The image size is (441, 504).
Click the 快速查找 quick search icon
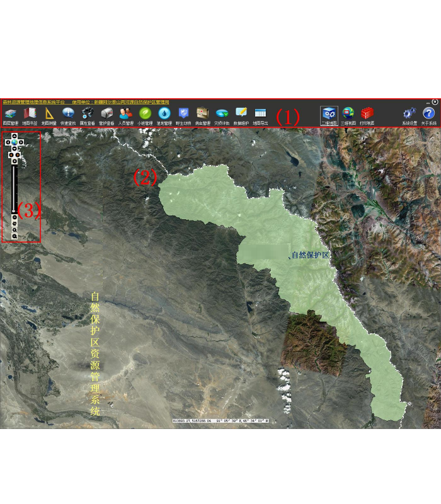(x=68, y=114)
